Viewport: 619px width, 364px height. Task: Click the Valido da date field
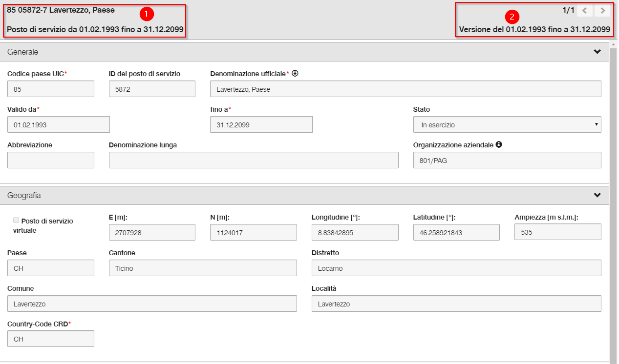click(59, 124)
